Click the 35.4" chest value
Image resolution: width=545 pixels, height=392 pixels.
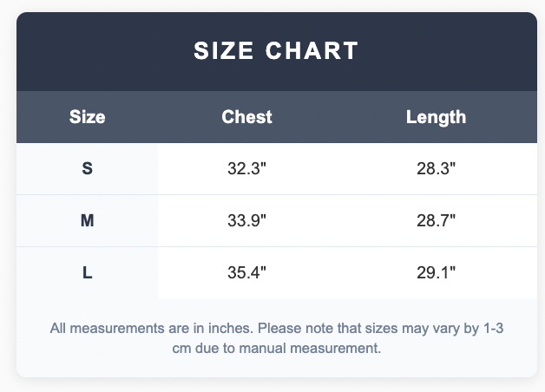[x=246, y=272]
